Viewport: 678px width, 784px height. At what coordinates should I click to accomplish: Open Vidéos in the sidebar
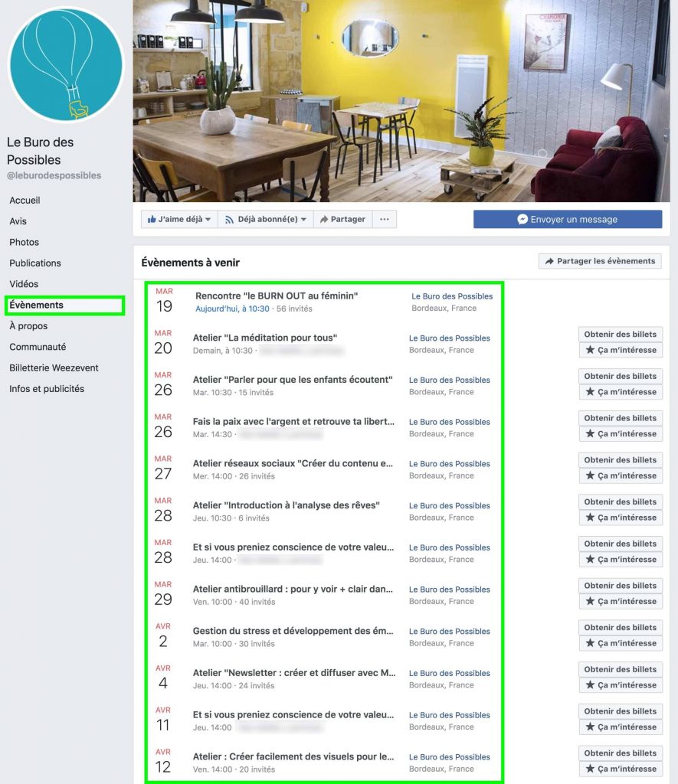click(x=24, y=284)
